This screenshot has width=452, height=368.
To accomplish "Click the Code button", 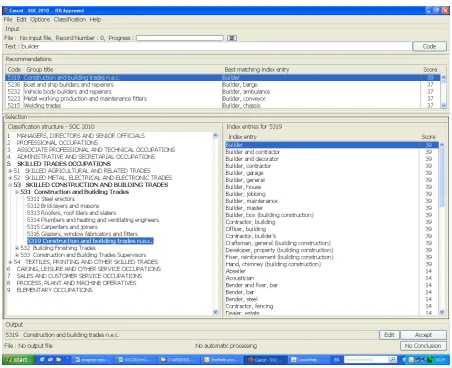I will pos(429,46).
